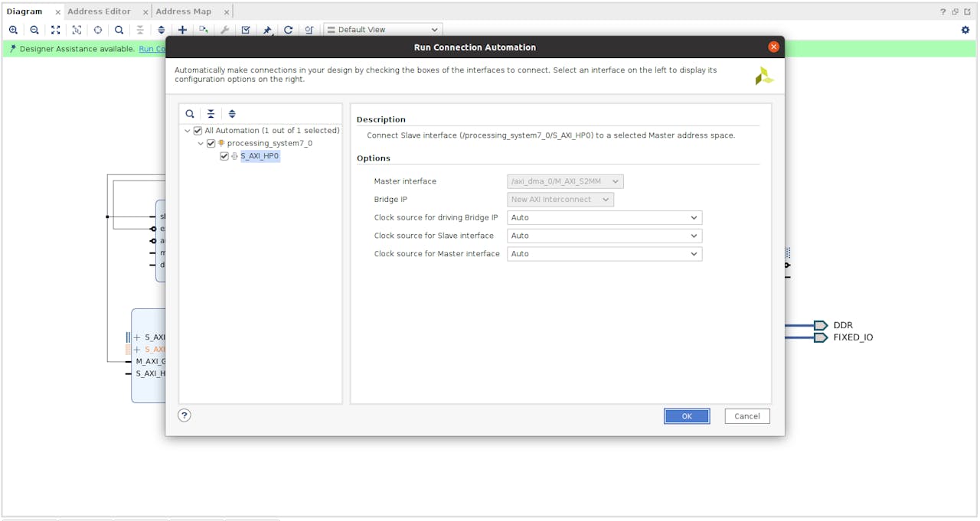Click OK to run connection automation
Viewport: 980px width, 521px height.
tap(686, 416)
